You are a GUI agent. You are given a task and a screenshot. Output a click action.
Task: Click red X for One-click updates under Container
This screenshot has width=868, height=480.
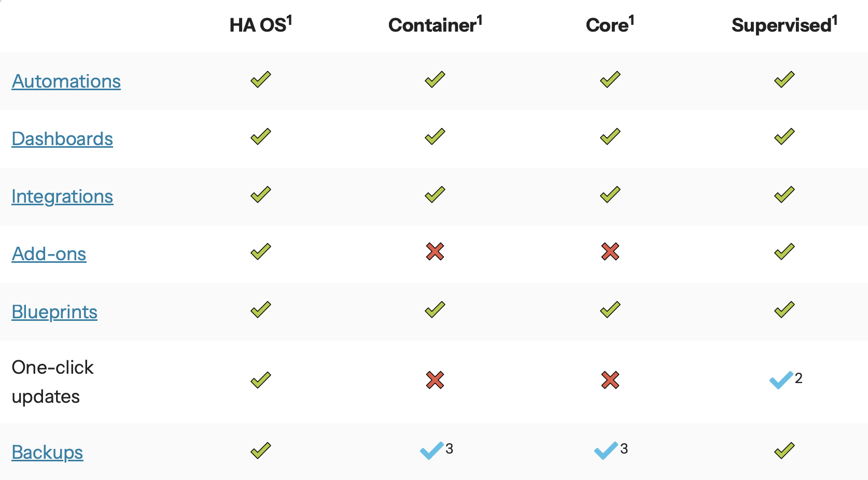[x=435, y=380]
